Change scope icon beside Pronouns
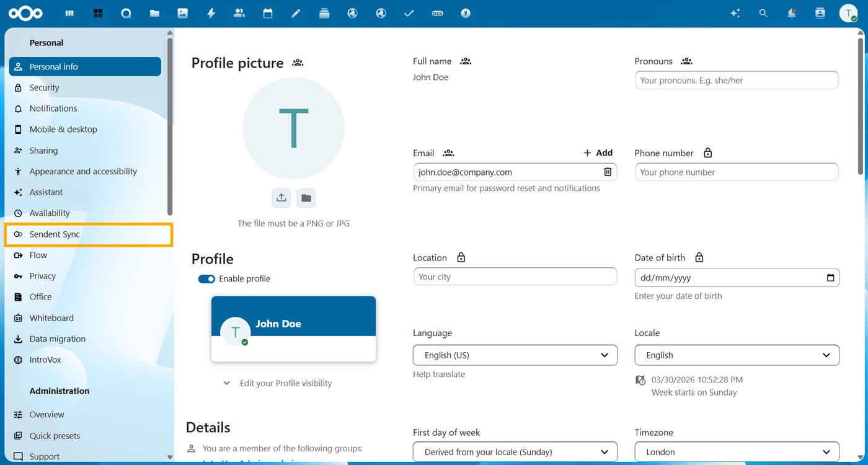 (x=686, y=61)
